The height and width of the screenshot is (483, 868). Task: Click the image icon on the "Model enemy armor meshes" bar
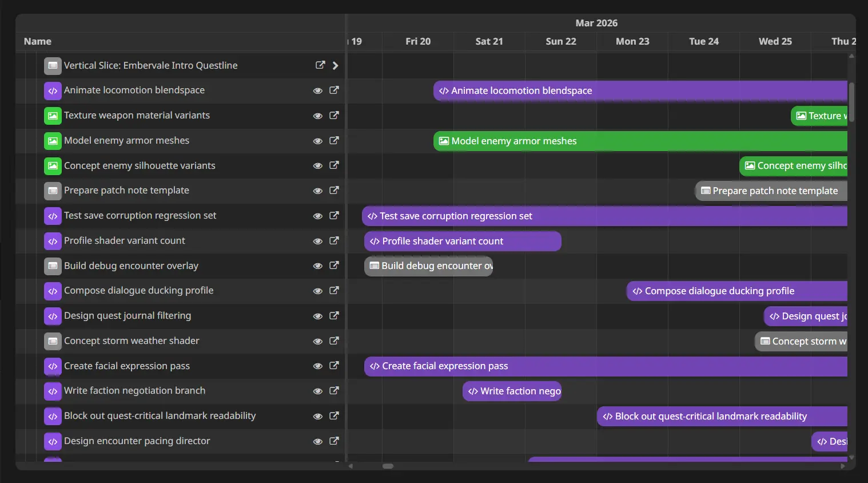[444, 141]
